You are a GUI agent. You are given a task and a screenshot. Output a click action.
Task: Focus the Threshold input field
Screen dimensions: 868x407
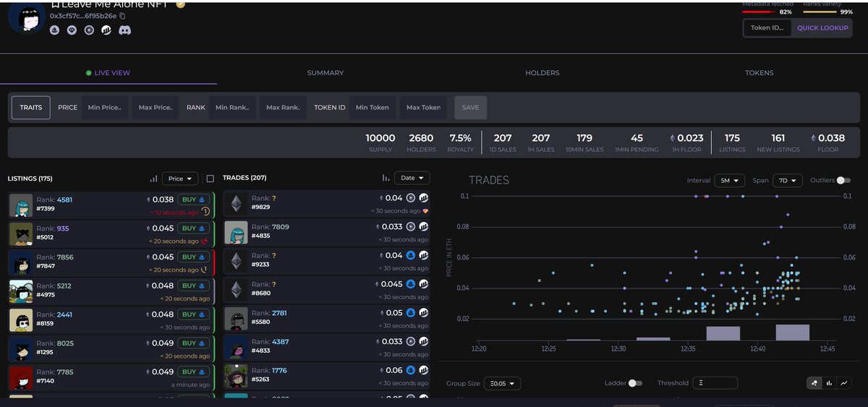coord(715,383)
